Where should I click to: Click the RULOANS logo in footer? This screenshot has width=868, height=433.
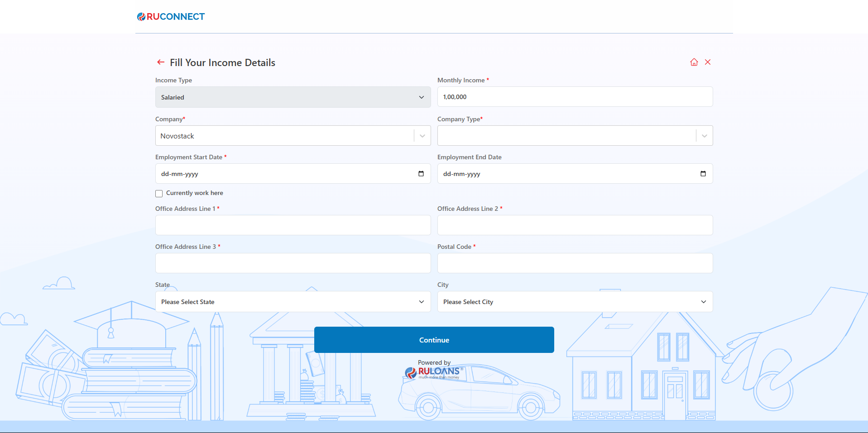(x=433, y=372)
